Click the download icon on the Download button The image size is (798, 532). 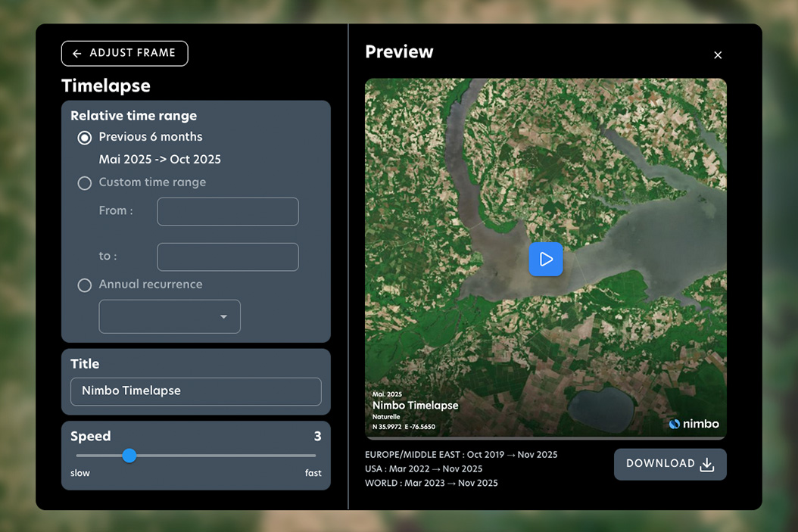pos(707,465)
